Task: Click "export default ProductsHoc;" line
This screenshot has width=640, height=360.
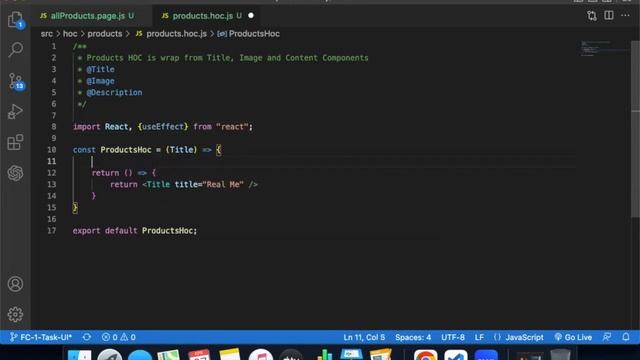Action: pos(135,231)
